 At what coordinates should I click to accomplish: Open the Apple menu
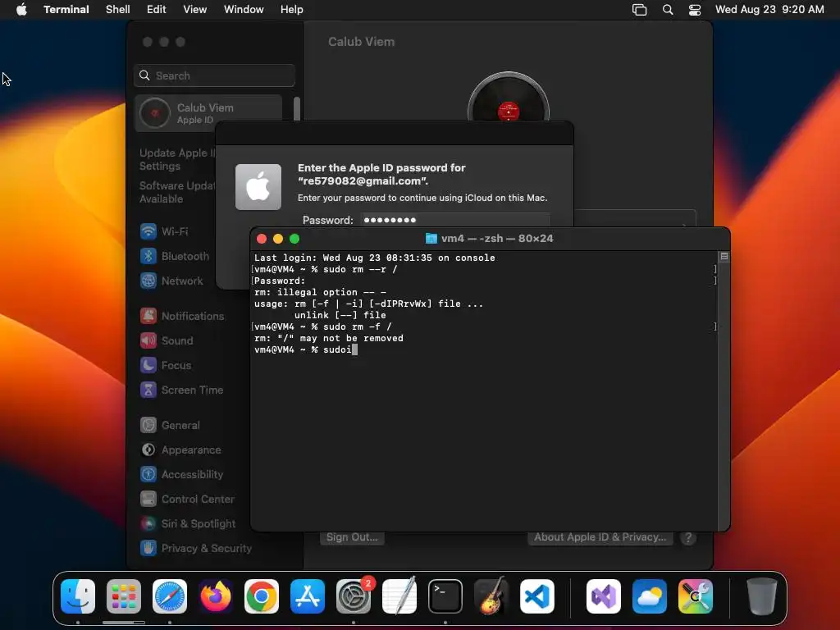pos(21,9)
